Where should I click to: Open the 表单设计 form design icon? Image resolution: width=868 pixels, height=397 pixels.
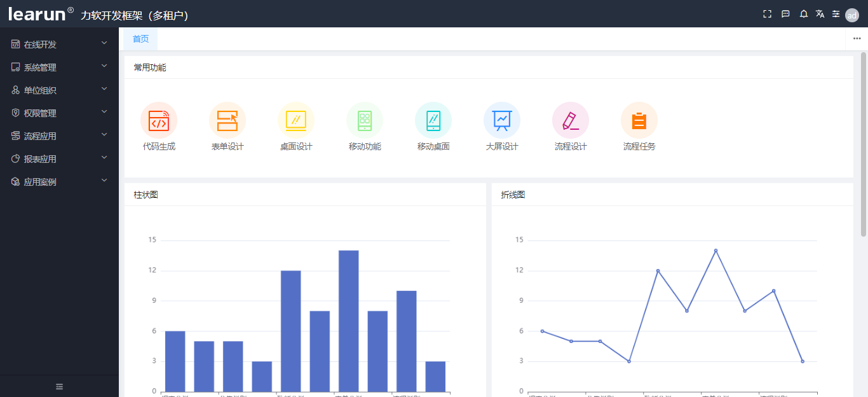227,120
